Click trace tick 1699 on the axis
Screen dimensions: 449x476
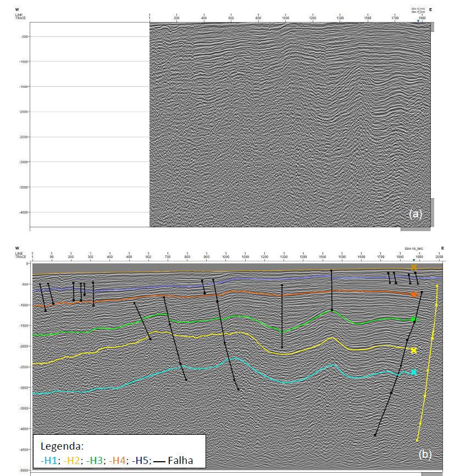[361, 257]
